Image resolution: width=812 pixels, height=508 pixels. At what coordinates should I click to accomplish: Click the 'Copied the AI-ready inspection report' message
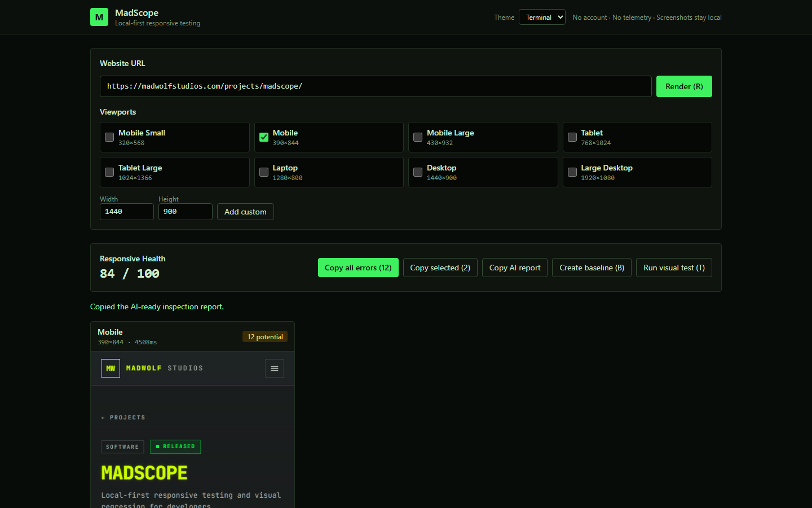pyautogui.click(x=157, y=306)
